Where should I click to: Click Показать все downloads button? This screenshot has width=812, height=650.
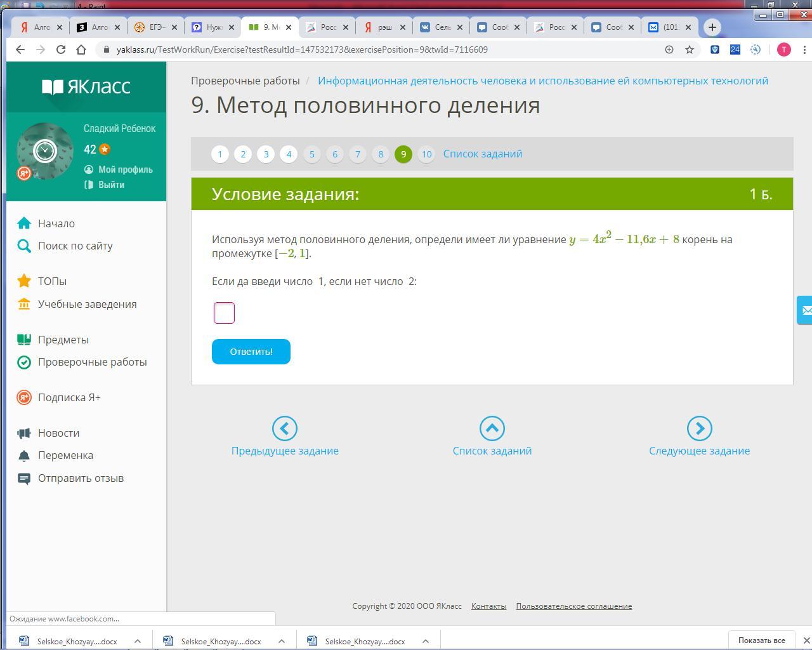[761, 640]
